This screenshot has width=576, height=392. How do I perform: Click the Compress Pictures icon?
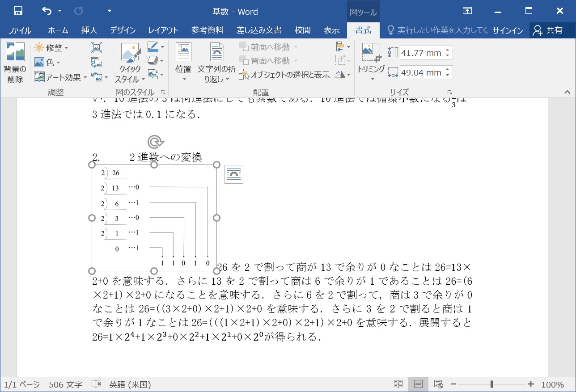point(96,47)
